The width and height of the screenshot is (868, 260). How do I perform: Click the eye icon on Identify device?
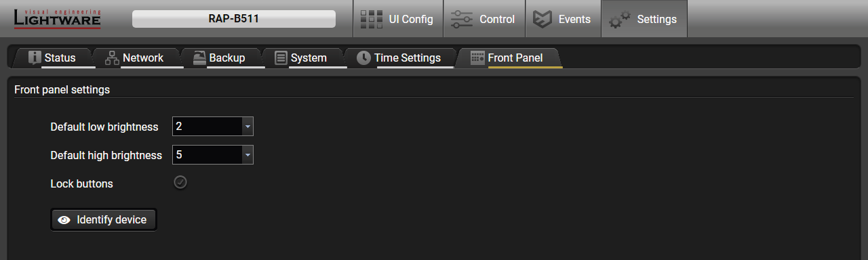click(x=64, y=220)
